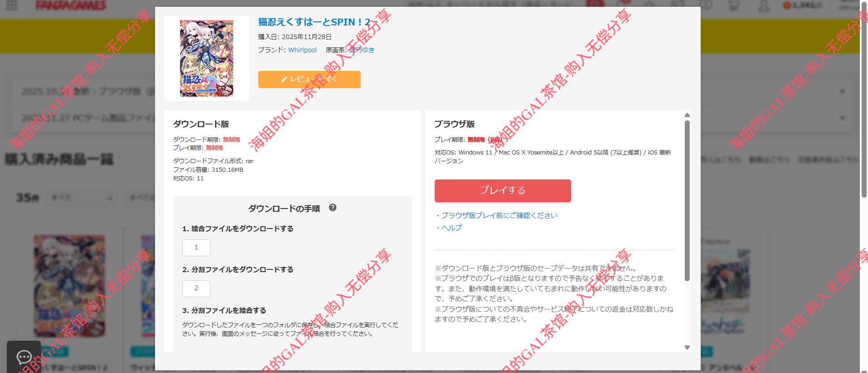868x373 pixels.
Task: Click the help question-mark icon beside ダウンロードの手順
Action: coord(333,208)
